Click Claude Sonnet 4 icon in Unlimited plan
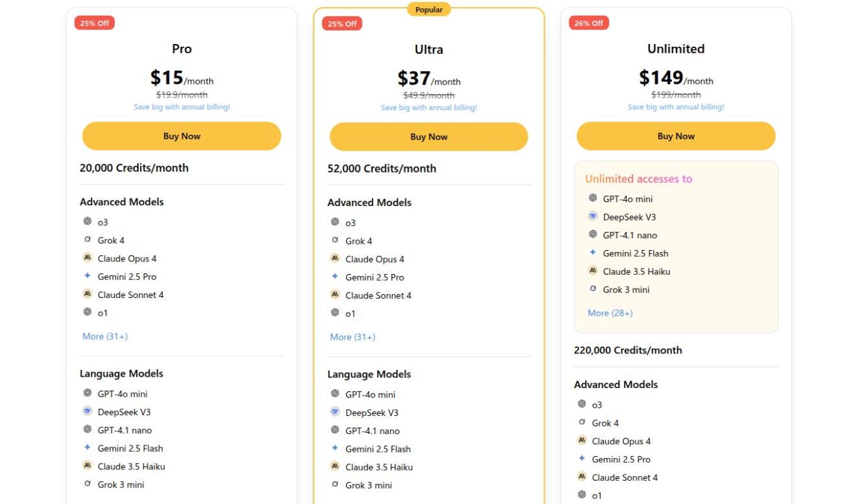The image size is (858, 504). point(582,477)
